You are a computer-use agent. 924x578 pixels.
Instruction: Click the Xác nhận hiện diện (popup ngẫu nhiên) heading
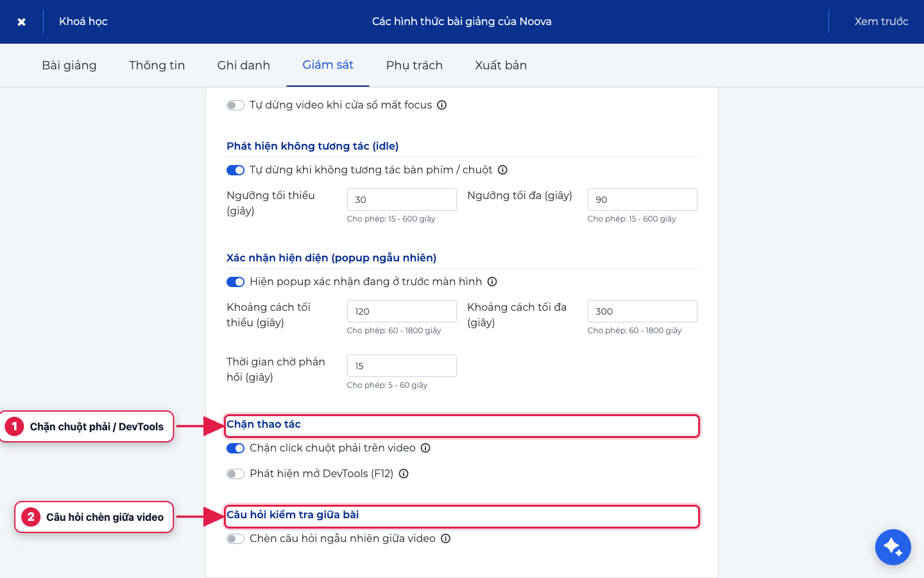pyautogui.click(x=331, y=258)
